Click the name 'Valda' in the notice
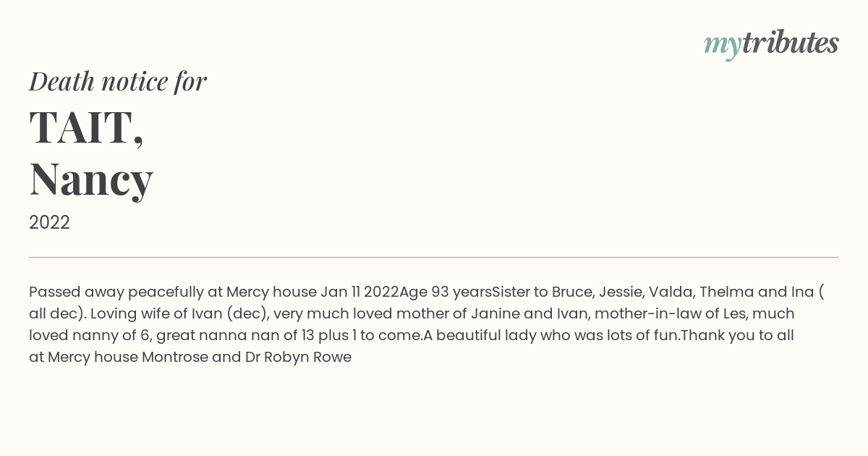 (x=668, y=292)
